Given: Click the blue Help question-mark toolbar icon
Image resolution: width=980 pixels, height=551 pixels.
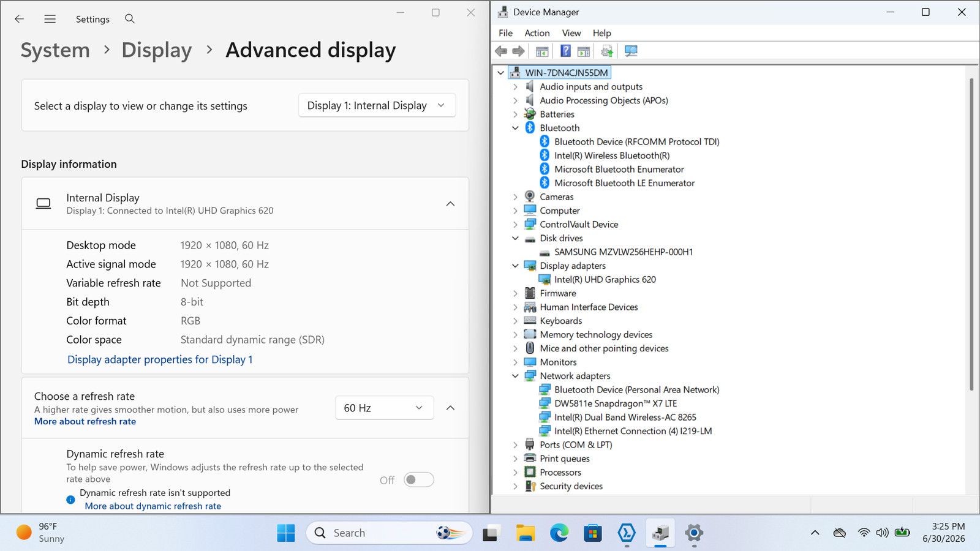Looking at the screenshot, I should (x=565, y=51).
